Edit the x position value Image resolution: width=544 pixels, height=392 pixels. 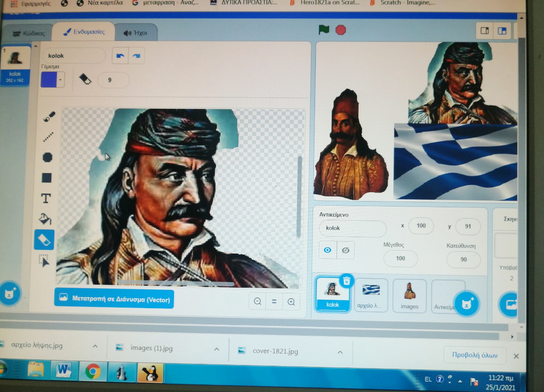421,226
